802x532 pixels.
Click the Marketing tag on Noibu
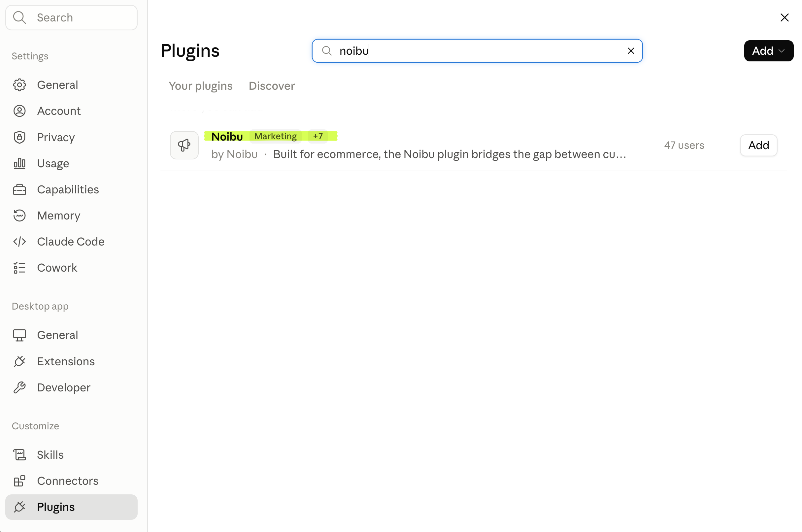coord(276,136)
